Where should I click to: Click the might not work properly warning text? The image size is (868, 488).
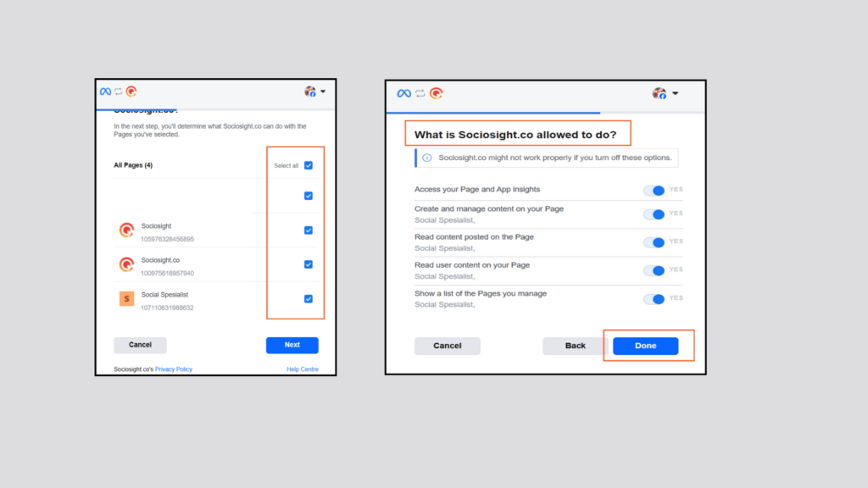(554, 158)
